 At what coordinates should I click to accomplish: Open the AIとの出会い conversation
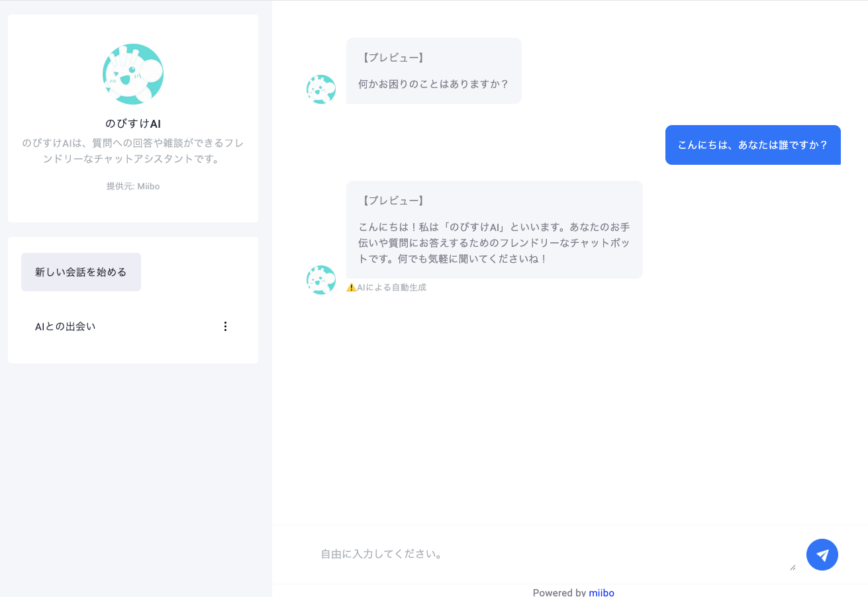point(66,326)
